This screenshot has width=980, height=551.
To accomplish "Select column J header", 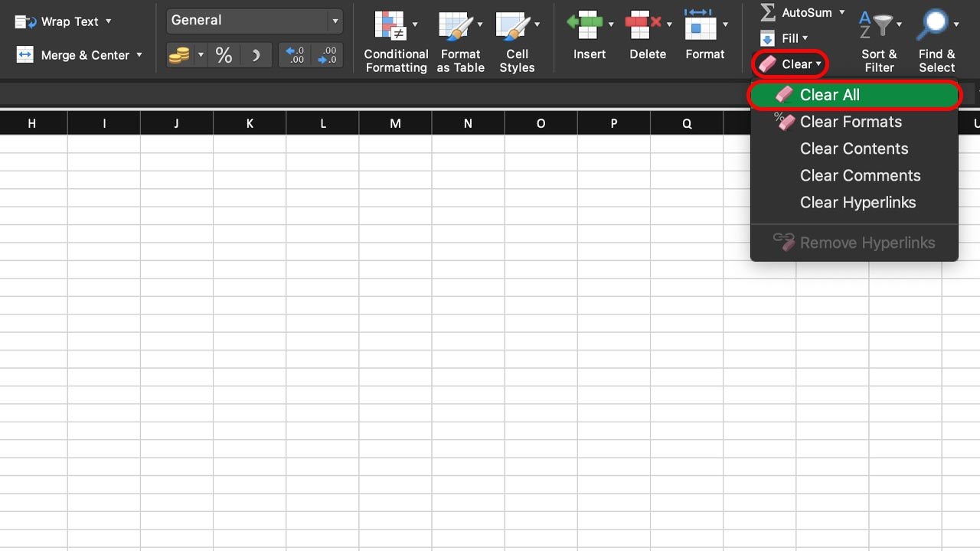I will (177, 123).
